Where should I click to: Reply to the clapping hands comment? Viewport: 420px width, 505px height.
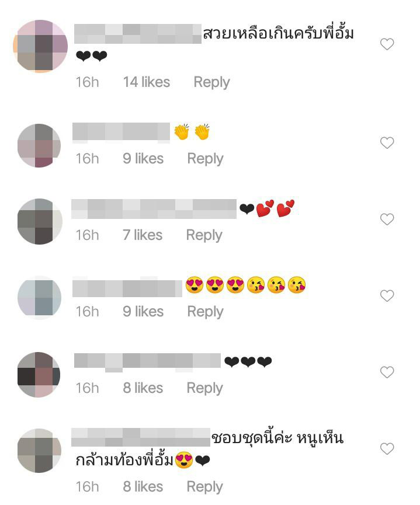pyautogui.click(x=205, y=159)
